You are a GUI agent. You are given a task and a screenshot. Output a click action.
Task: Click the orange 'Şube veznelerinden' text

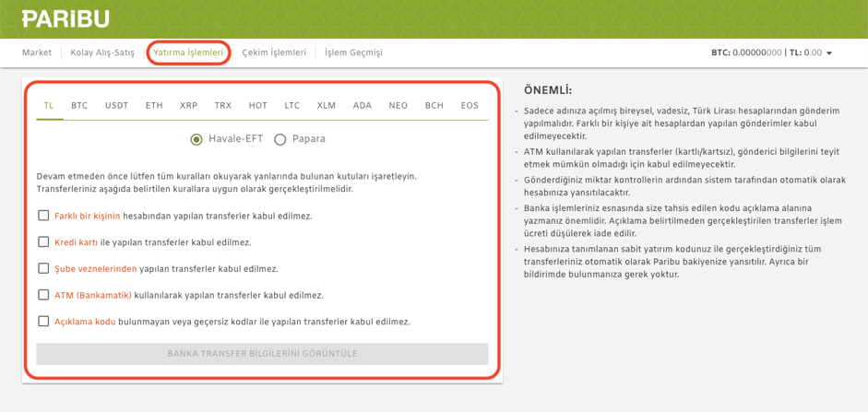click(x=95, y=269)
